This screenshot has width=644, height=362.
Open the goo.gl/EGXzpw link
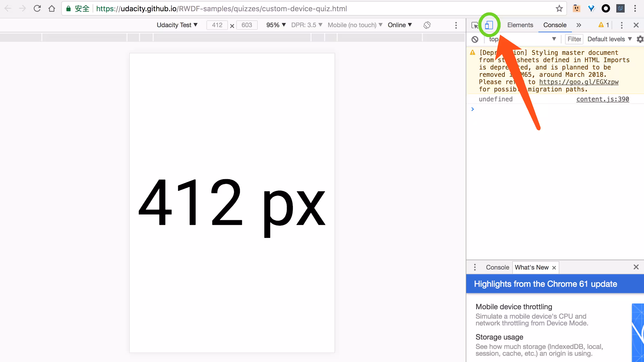coord(579,82)
